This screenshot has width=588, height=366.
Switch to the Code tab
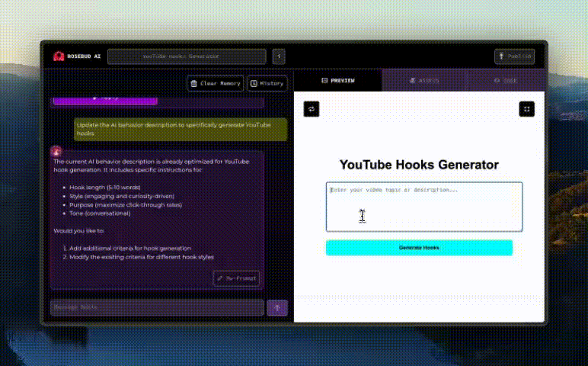pyautogui.click(x=506, y=80)
